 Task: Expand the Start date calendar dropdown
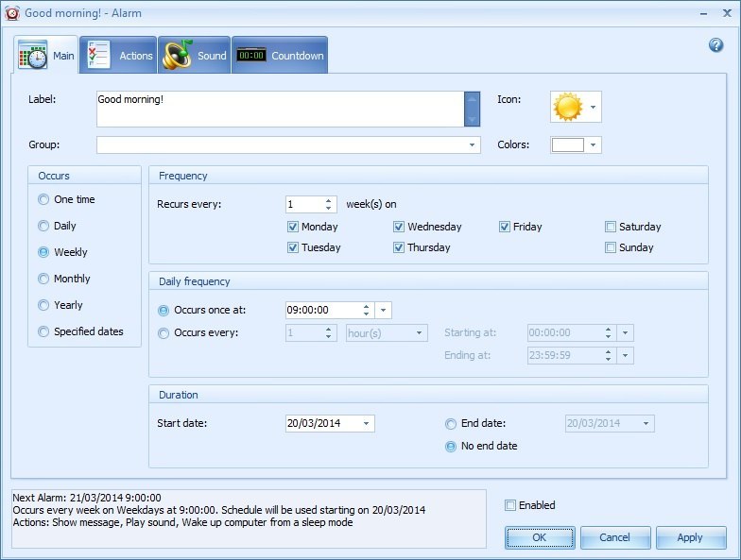tap(366, 423)
